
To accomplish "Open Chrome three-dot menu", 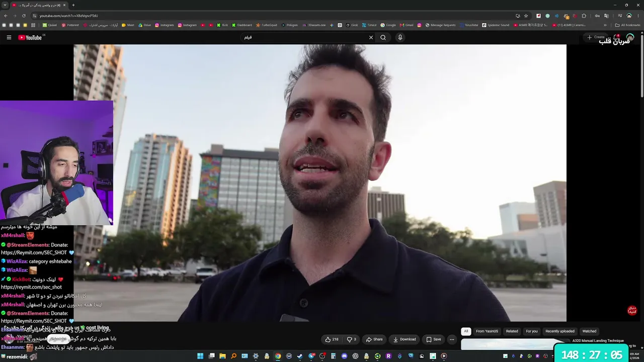I will (x=638, y=16).
